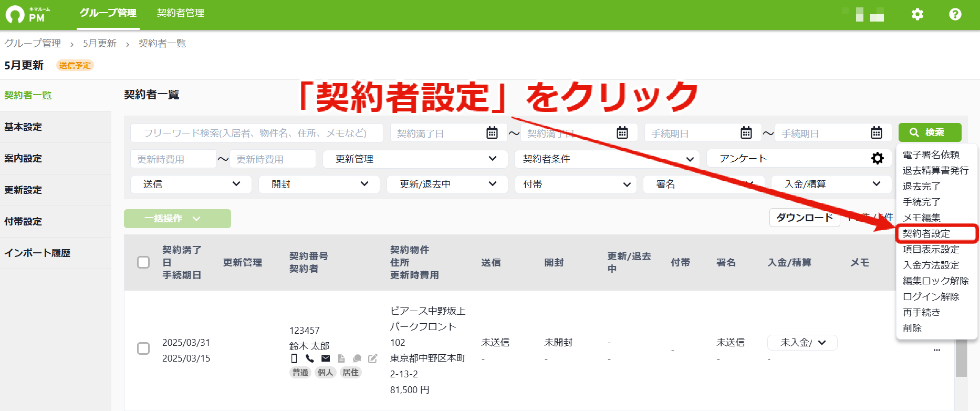The image size is (980, 411).
Task: Open calendar for first 手続期日 field
Action: (746, 132)
